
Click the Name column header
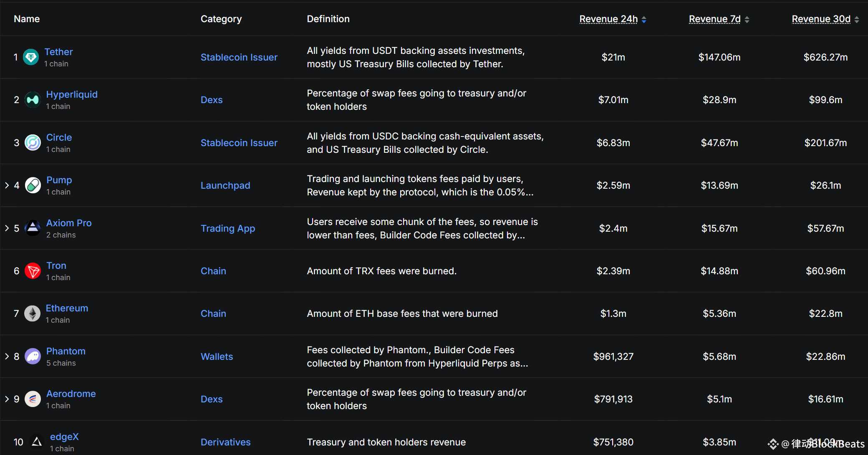pyautogui.click(x=27, y=19)
